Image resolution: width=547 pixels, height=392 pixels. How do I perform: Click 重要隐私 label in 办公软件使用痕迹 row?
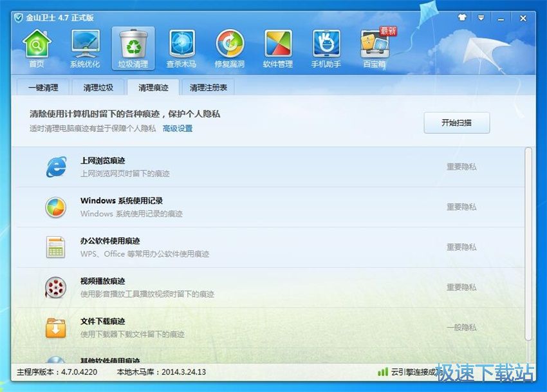tap(461, 247)
